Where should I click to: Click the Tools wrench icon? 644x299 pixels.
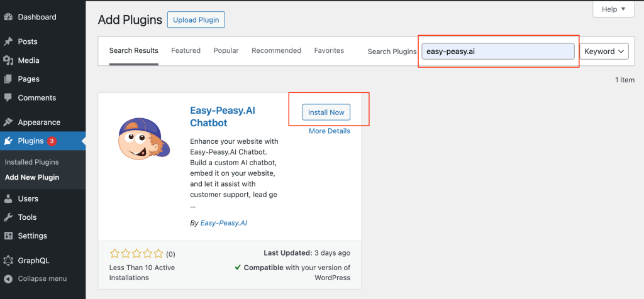point(8,217)
